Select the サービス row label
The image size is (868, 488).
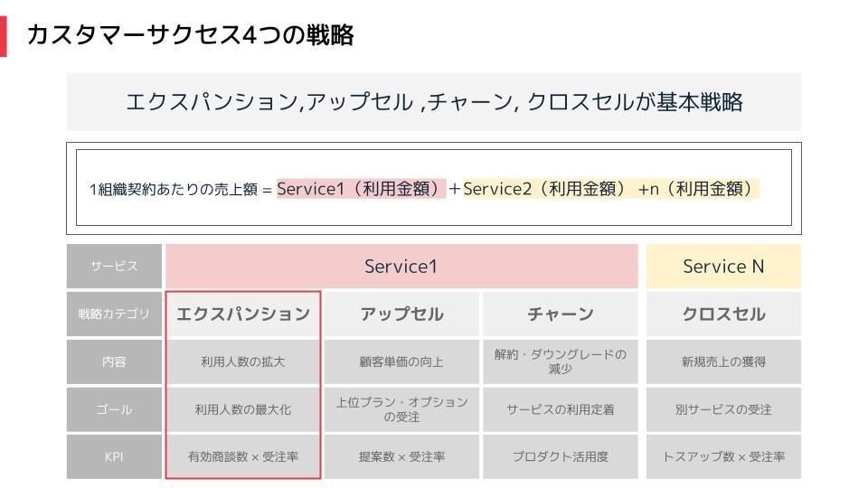tap(114, 266)
